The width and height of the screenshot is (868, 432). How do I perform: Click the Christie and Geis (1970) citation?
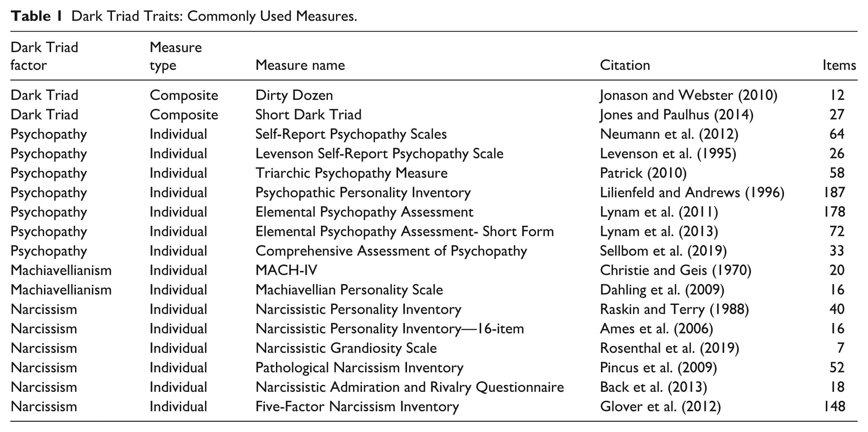676,270
